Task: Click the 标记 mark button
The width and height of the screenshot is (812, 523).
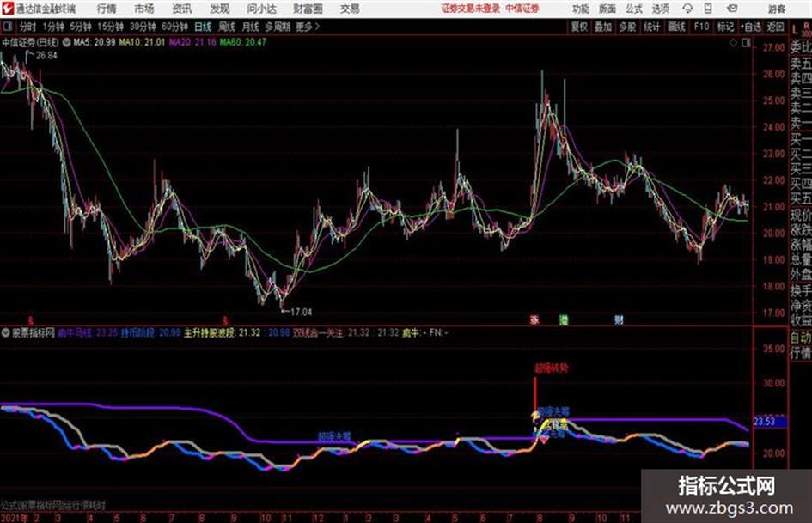Action: point(725,27)
